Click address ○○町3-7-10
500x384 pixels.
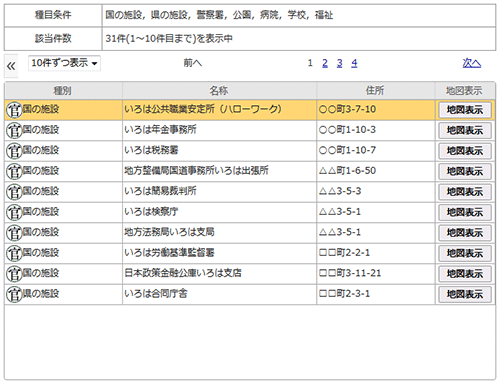coord(347,109)
